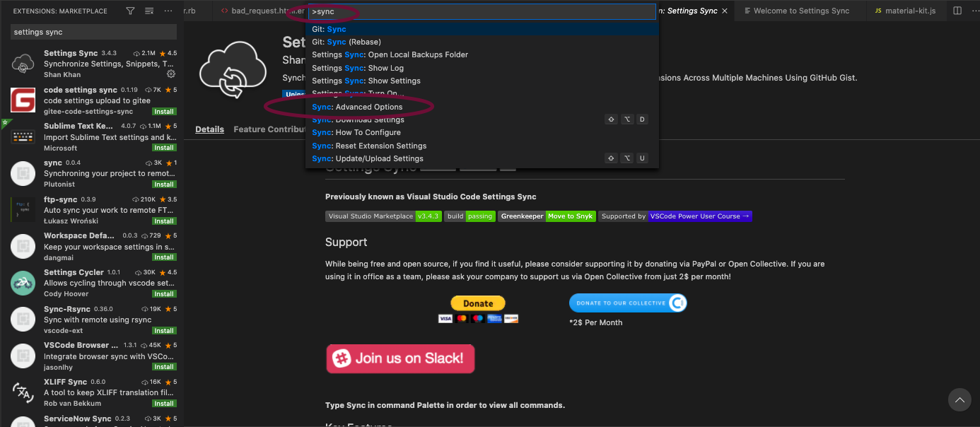Install Sync-Rsync extension
The height and width of the screenshot is (427, 980).
(x=164, y=331)
